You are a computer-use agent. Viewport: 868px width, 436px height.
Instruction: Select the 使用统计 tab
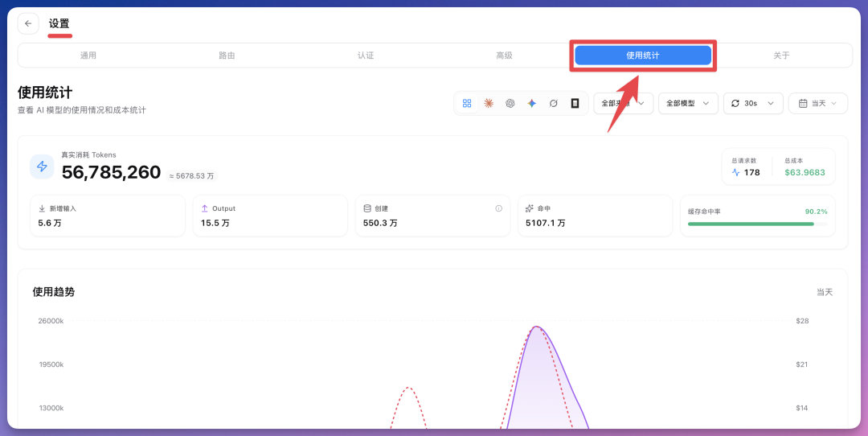643,56
